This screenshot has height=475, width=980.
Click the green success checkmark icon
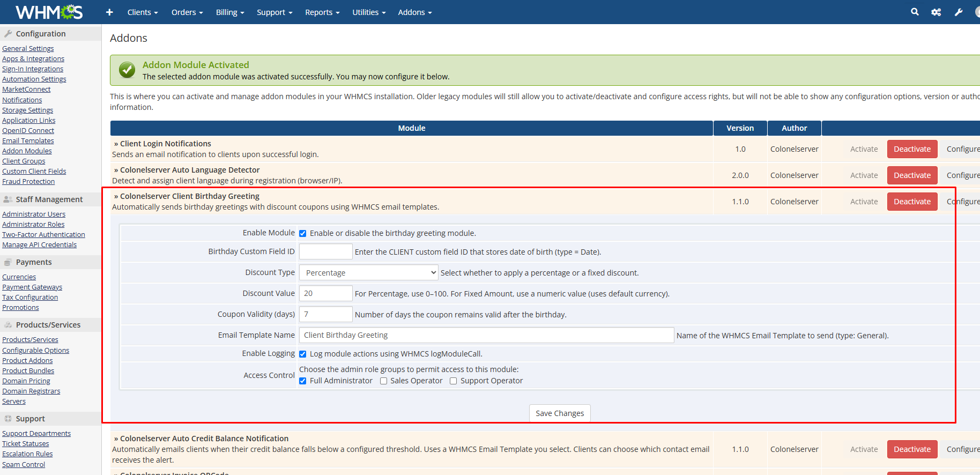pyautogui.click(x=127, y=70)
